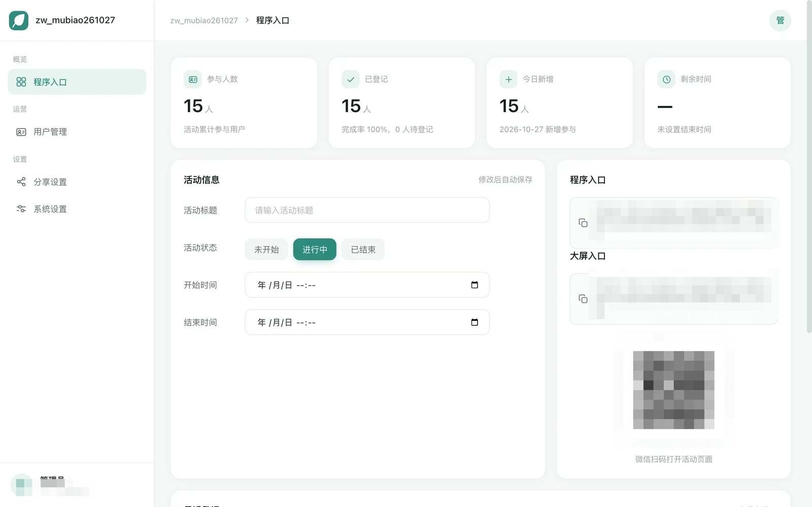This screenshot has width=812, height=507.
Task: Click the zw_mubiao261027 breadcrumb link
Action: point(204,20)
